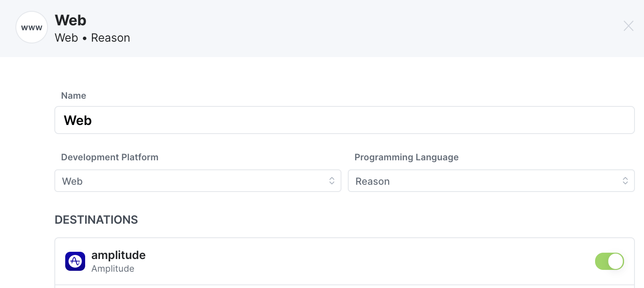Click the Programming Language label

pos(406,157)
